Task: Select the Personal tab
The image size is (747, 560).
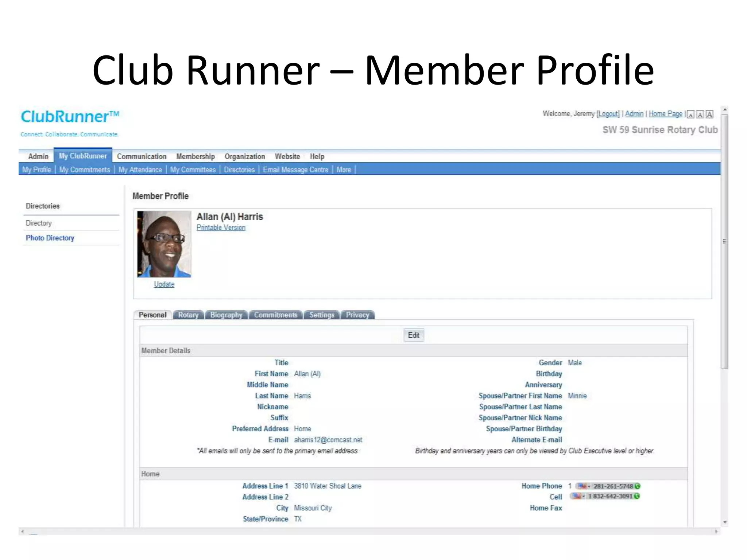Action: coord(152,315)
